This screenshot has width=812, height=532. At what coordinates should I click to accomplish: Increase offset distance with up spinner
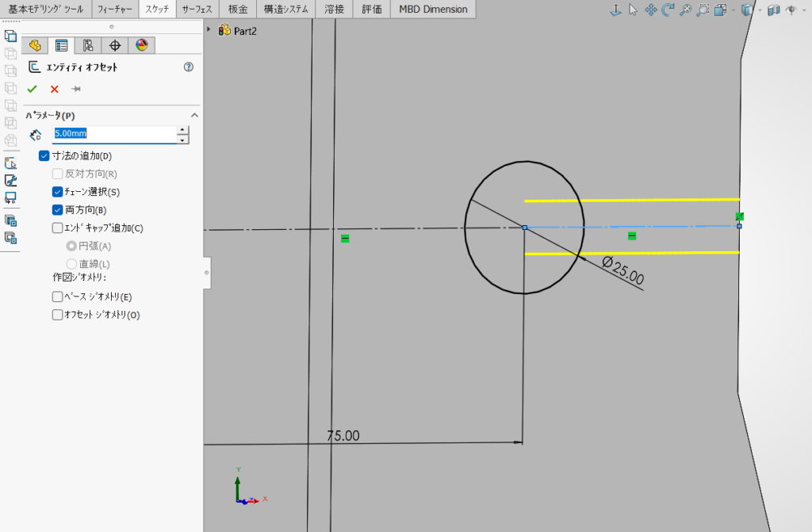(182, 129)
